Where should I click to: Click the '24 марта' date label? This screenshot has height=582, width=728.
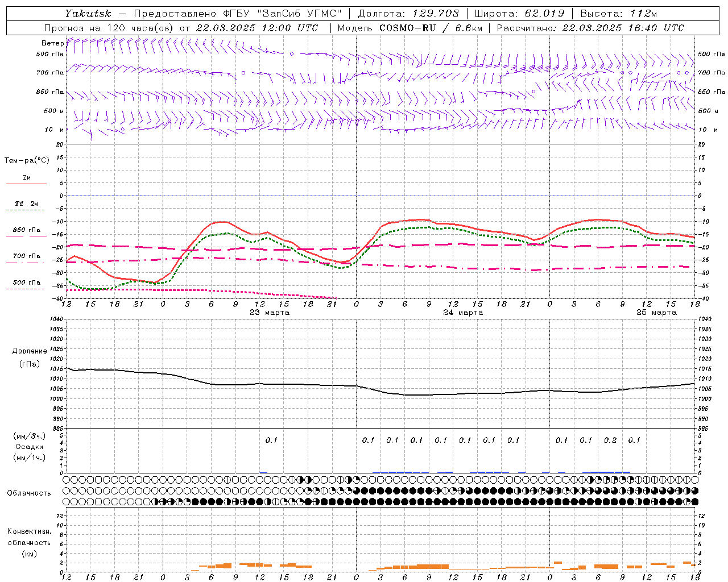[x=463, y=313]
